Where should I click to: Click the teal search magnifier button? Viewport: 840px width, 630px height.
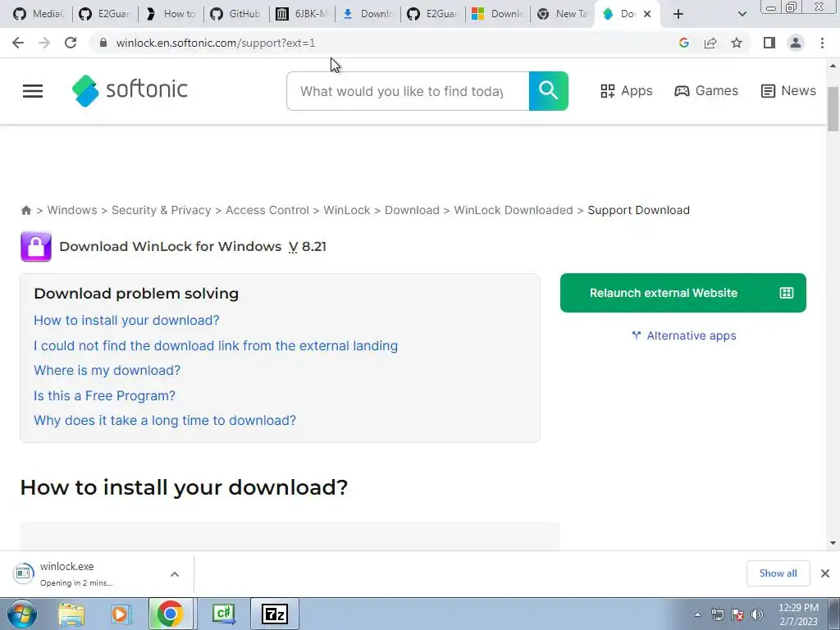tap(549, 91)
